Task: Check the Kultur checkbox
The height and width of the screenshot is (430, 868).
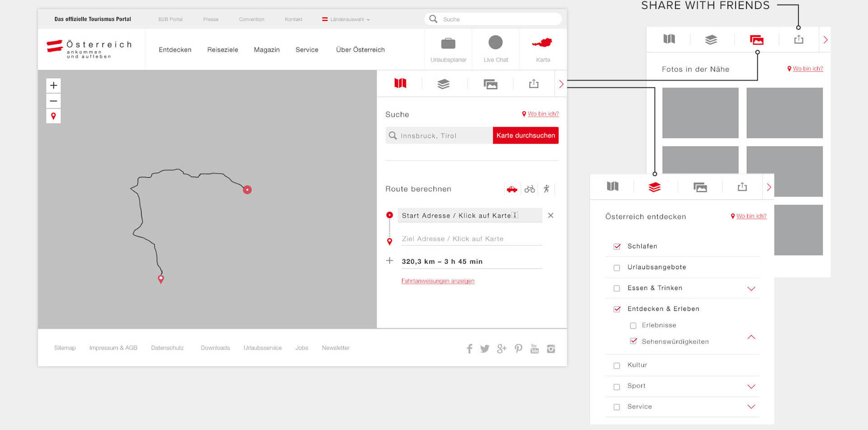Action: click(x=617, y=365)
